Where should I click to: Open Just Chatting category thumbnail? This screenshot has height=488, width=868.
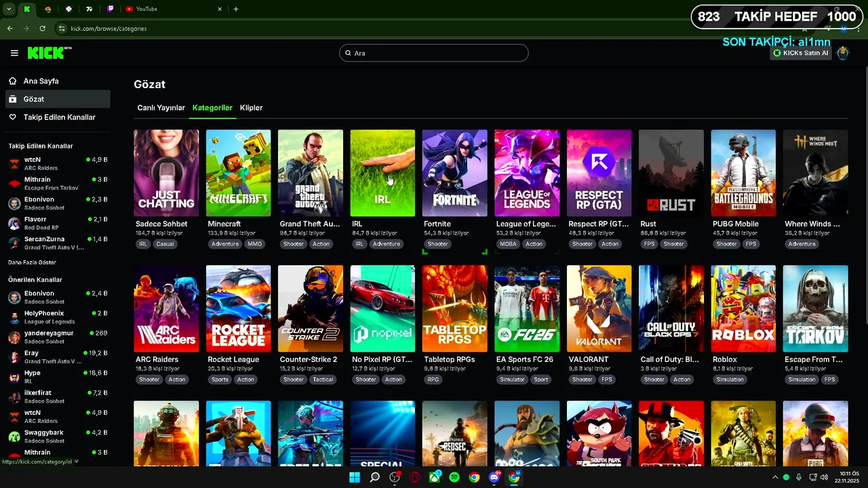[166, 173]
